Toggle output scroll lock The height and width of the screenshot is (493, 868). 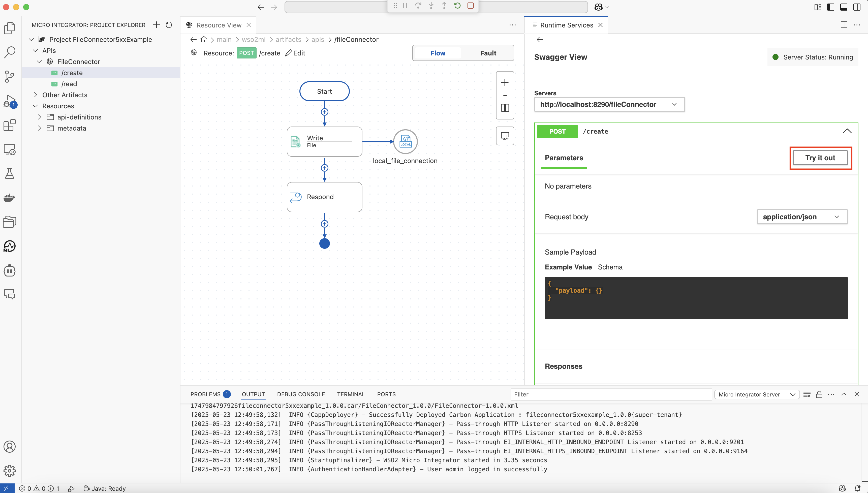[819, 394]
